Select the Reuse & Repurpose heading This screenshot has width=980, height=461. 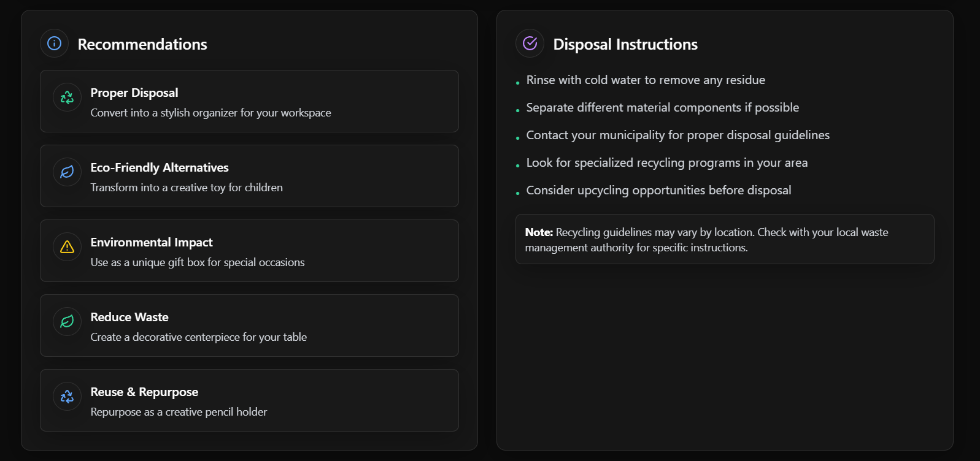point(144,392)
